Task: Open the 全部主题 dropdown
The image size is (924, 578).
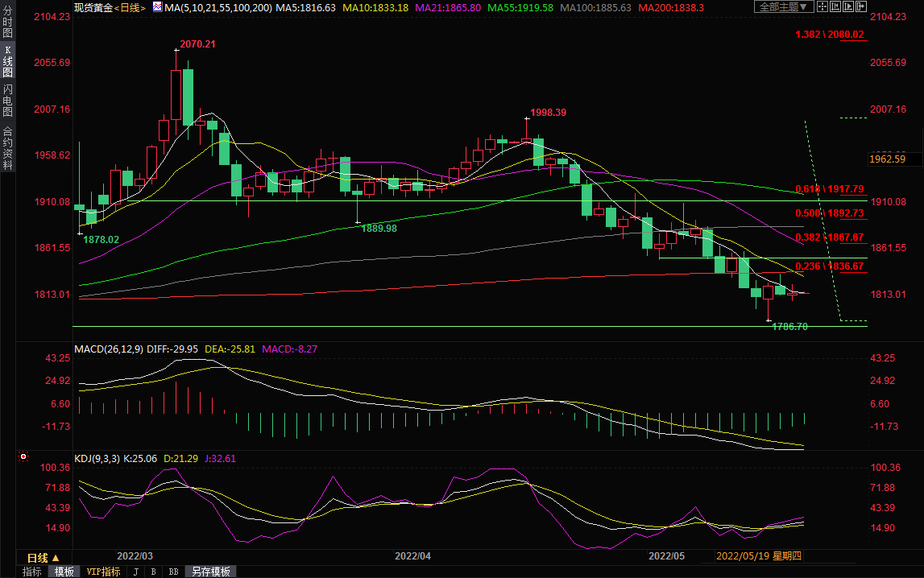Action: click(x=781, y=7)
